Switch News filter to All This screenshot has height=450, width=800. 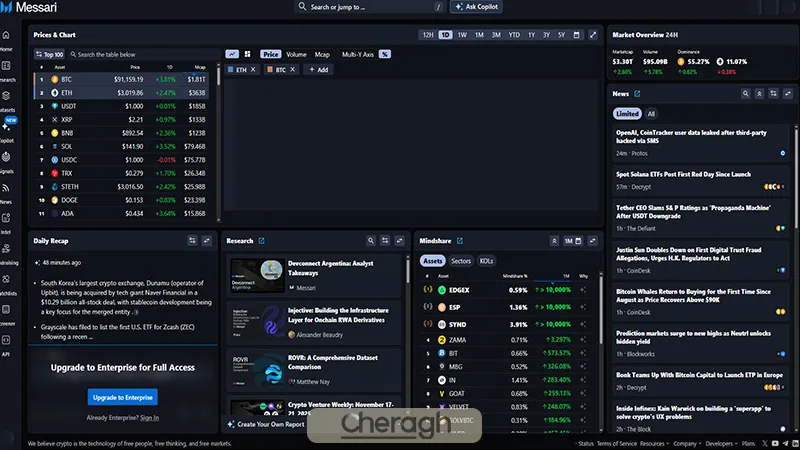coord(651,114)
